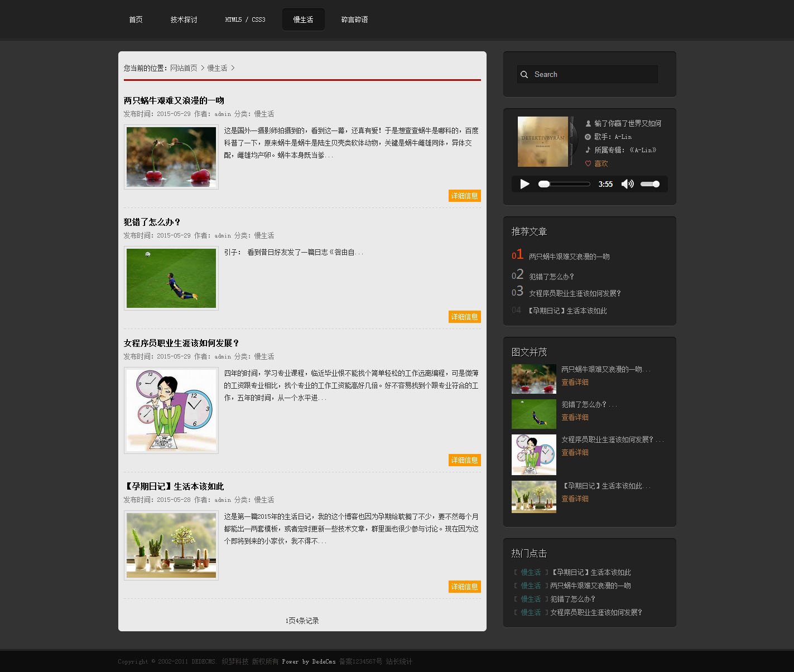Click the DETEKTIVBYRÅN album cover
The width and height of the screenshot is (794, 672).
pos(543,142)
